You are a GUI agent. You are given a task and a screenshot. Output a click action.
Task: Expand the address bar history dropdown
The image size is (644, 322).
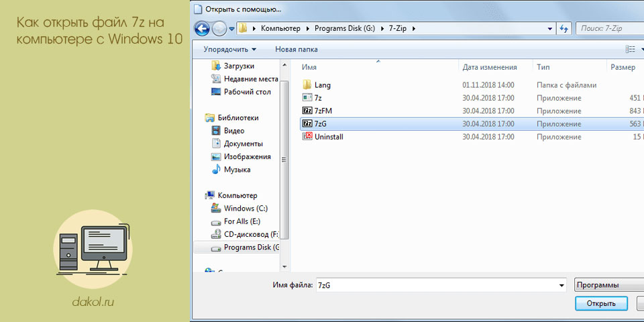[x=550, y=29]
